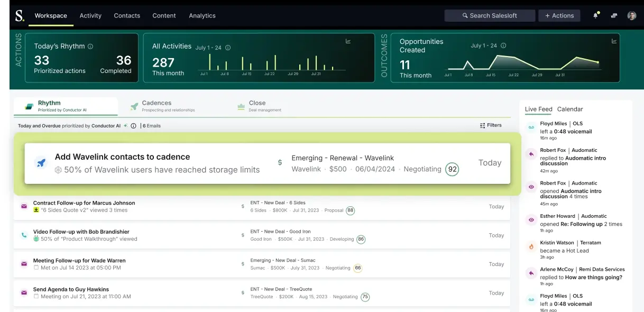
Task: Select the Calendar tab
Action: 570,109
